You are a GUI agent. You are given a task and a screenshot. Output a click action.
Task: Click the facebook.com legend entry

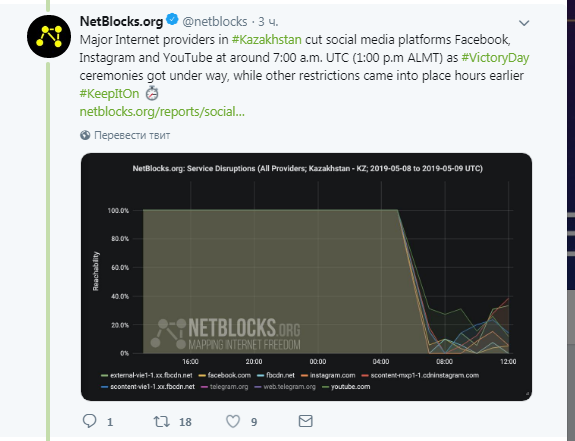(x=225, y=375)
